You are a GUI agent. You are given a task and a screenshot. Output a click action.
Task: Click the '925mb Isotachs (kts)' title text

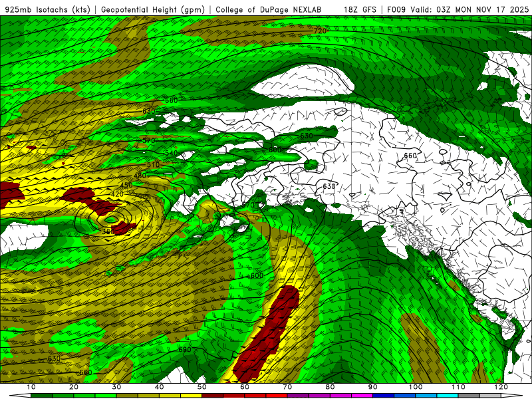(x=48, y=9)
